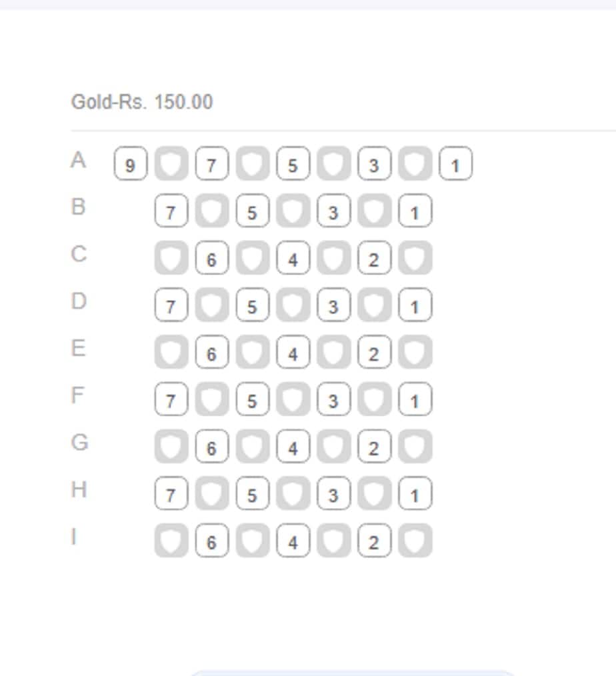Viewport: 616px width, 676px height.
Task: Pick seat 1 in row A
Action: click(455, 163)
